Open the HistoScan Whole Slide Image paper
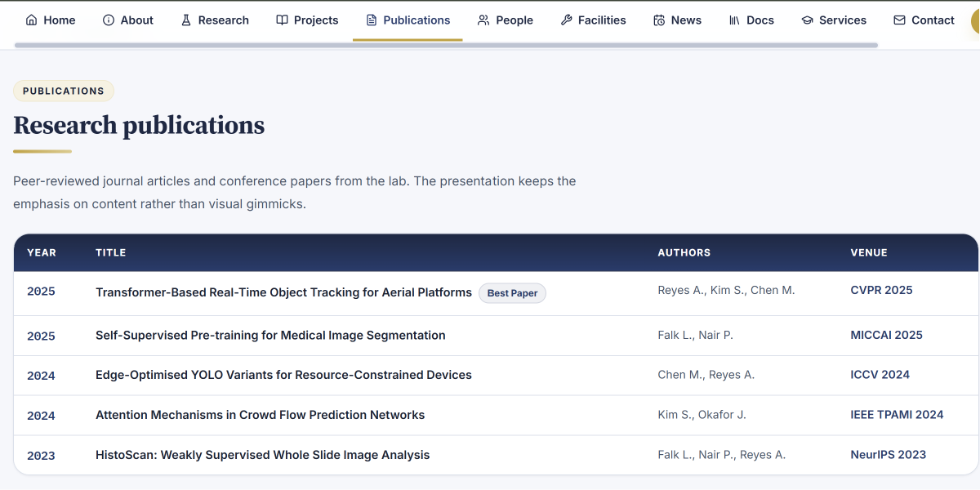980x490 pixels. (262, 455)
